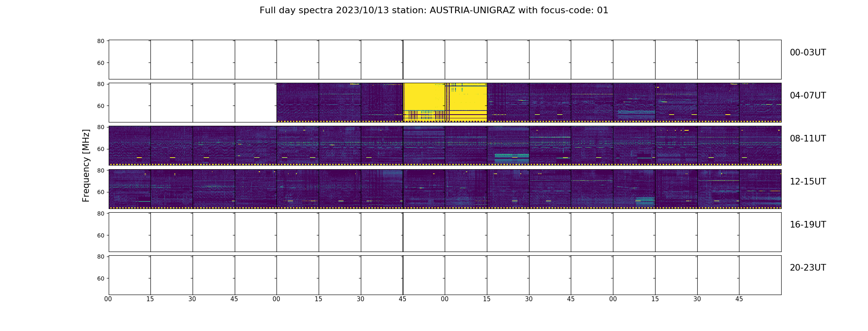Screen dimensions: 868x331
Task: Select the "16-19UT" row label
Action: click(808, 225)
